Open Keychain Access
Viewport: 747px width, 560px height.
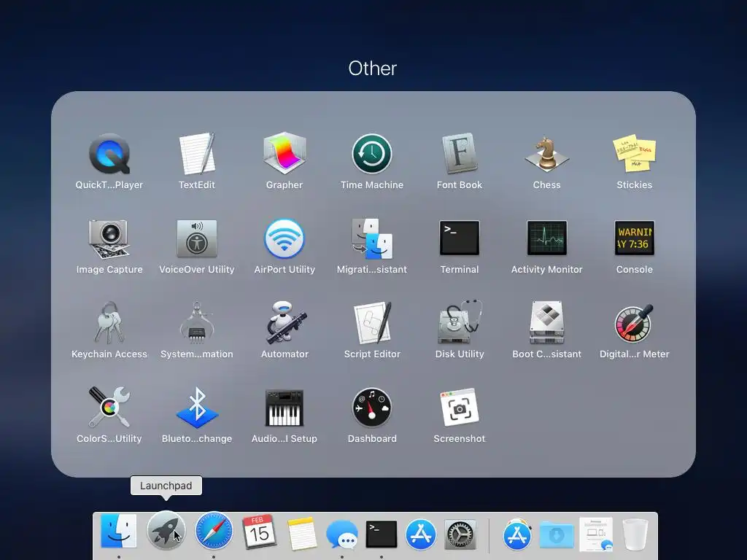click(x=109, y=323)
